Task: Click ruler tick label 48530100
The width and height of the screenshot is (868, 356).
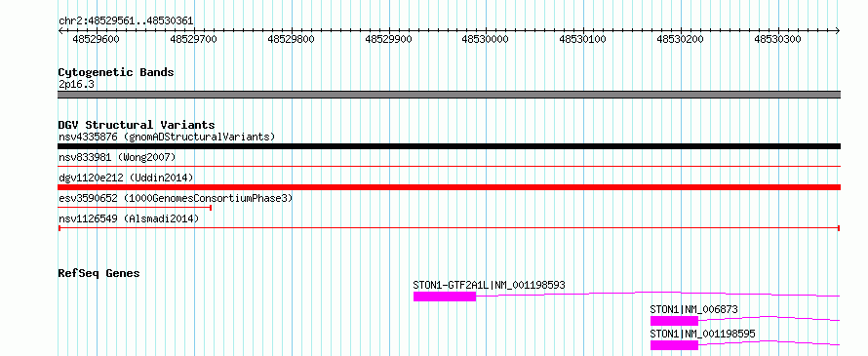Action: (583, 39)
